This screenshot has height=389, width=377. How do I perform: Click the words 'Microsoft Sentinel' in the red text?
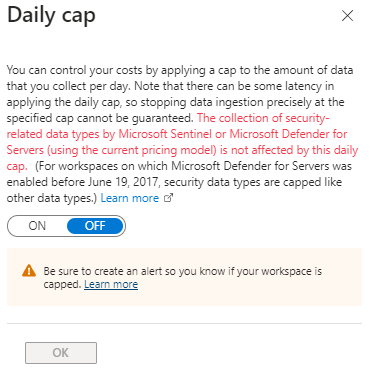(x=165, y=134)
